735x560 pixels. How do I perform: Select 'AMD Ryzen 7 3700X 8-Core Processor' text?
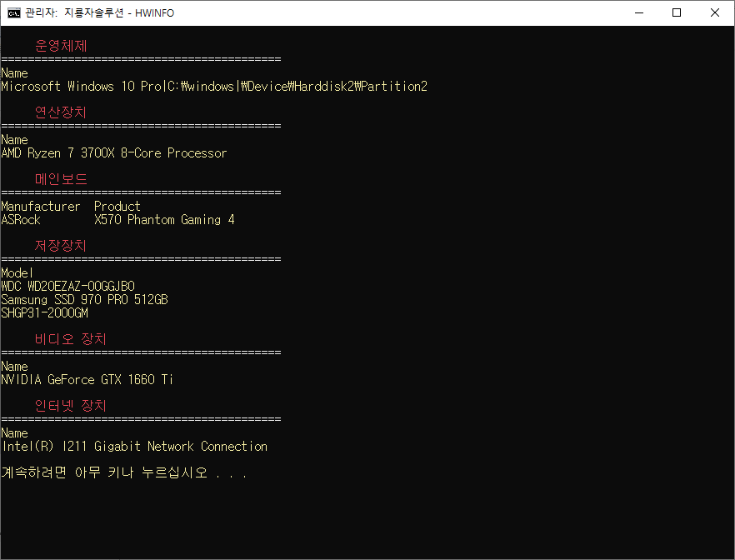114,153
